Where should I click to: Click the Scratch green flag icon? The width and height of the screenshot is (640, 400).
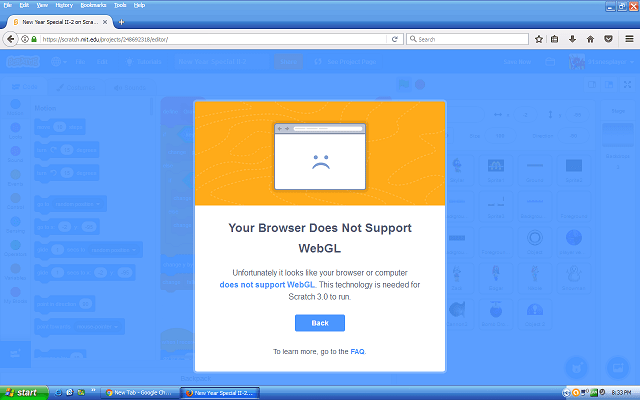pyautogui.click(x=404, y=84)
